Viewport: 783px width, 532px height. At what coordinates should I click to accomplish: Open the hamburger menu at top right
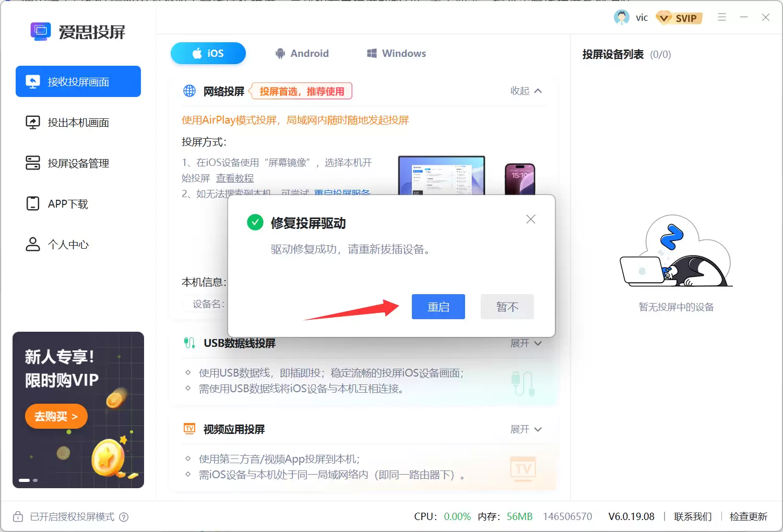[x=722, y=17]
